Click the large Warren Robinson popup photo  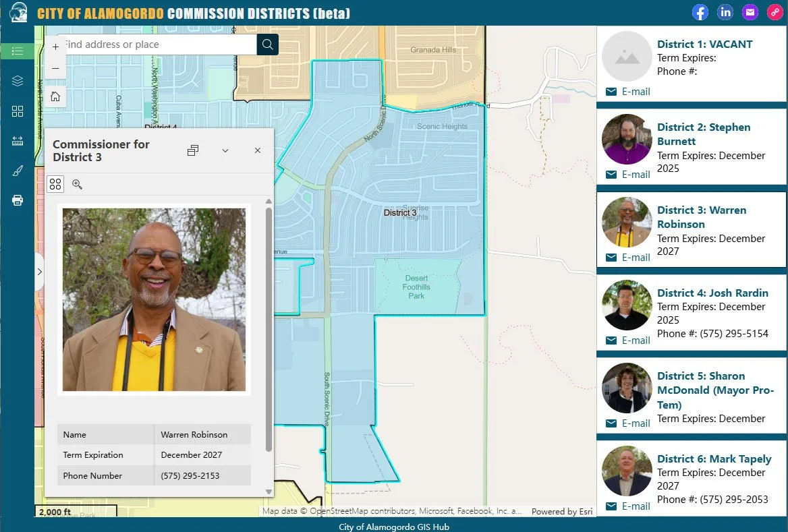(154, 300)
